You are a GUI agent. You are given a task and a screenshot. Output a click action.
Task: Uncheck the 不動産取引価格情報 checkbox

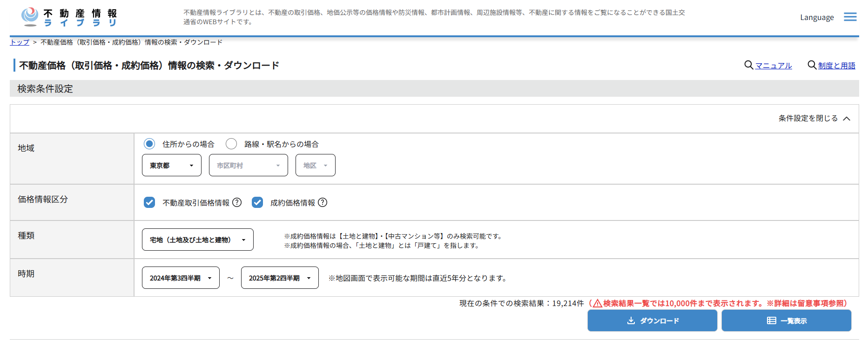[149, 202]
